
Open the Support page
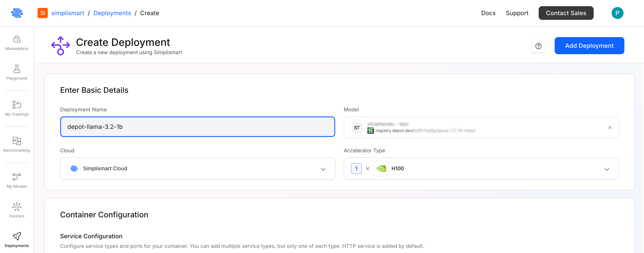[517, 13]
